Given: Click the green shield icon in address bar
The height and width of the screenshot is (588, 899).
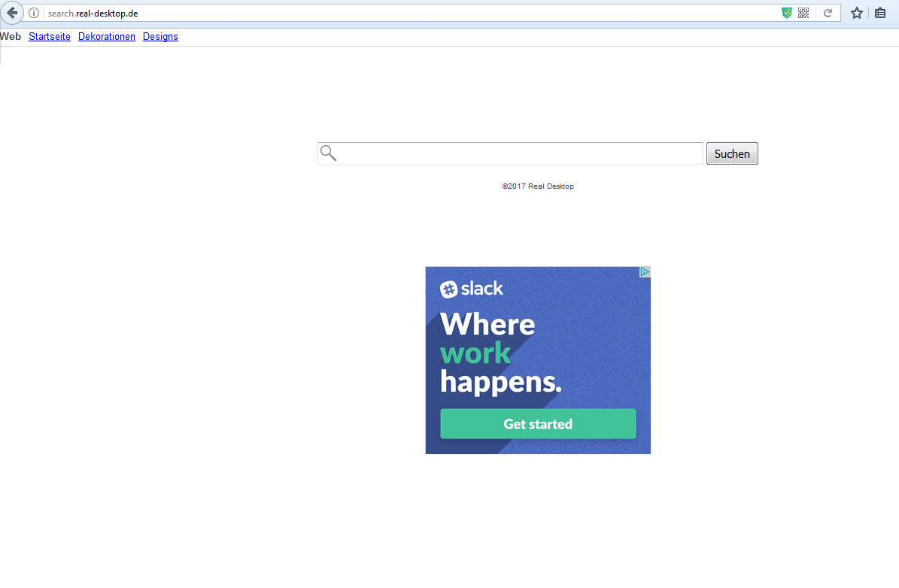Looking at the screenshot, I should (x=787, y=14).
